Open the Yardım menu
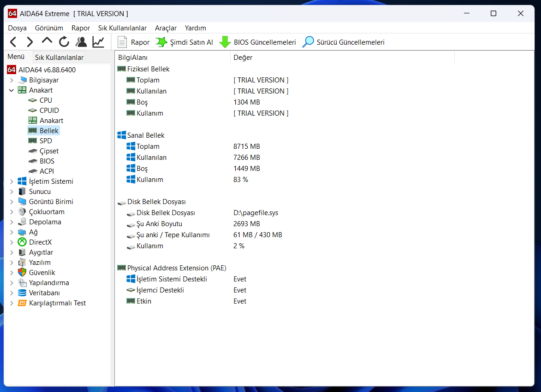The width and height of the screenshot is (541, 392). (x=195, y=28)
